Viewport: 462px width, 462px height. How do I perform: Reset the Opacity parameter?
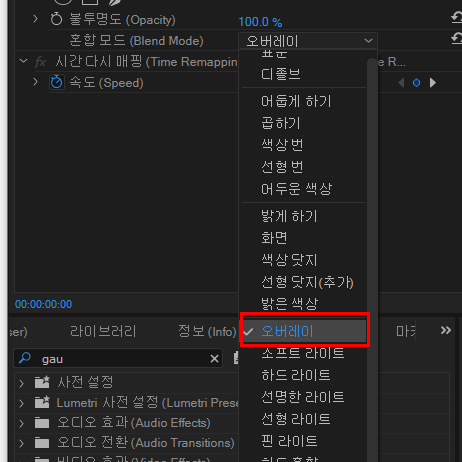(457, 17)
